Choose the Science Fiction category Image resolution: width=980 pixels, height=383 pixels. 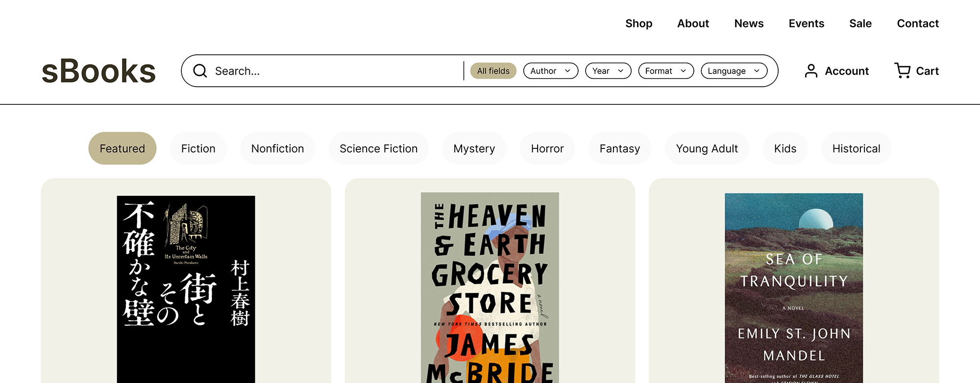[x=378, y=148]
